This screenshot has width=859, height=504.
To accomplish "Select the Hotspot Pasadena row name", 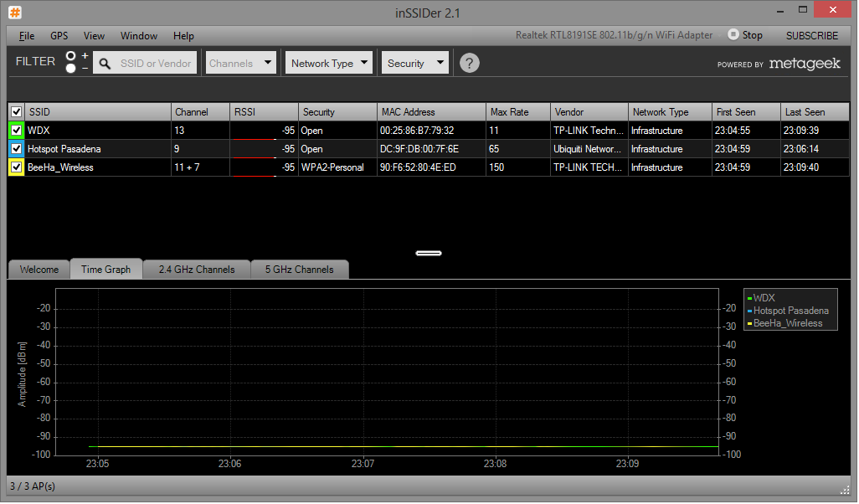I will click(64, 149).
